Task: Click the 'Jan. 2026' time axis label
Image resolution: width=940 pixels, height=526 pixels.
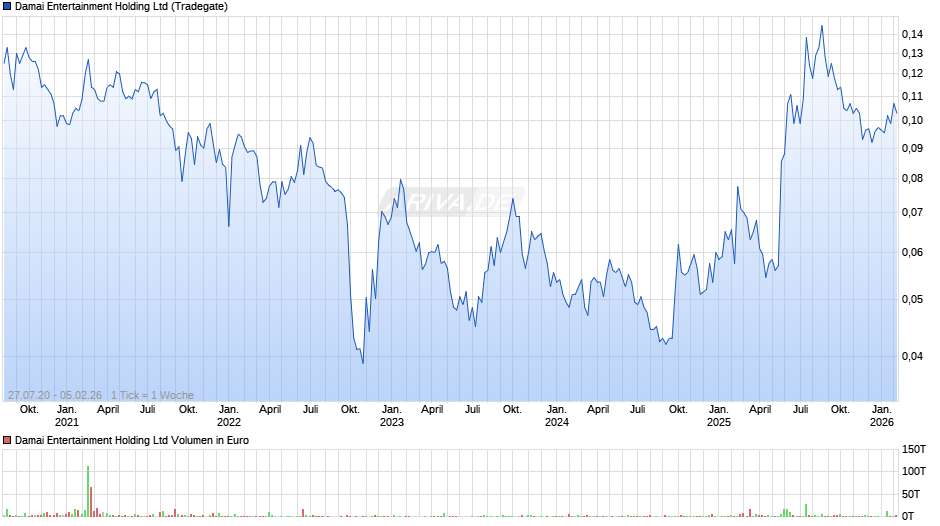Action: [882, 416]
